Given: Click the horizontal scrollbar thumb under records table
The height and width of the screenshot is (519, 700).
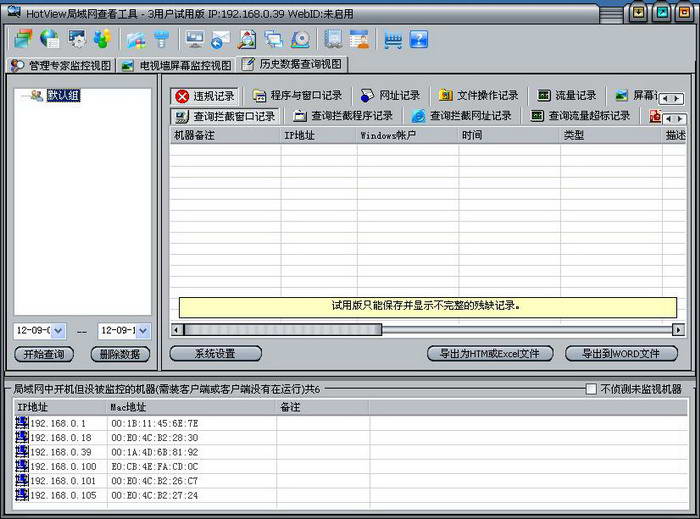Looking at the screenshot, I should (282, 329).
